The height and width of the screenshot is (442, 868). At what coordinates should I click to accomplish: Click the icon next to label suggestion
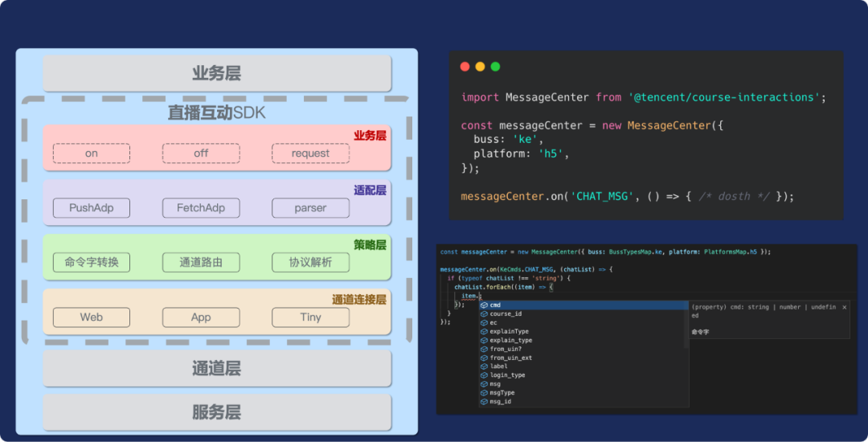click(484, 366)
